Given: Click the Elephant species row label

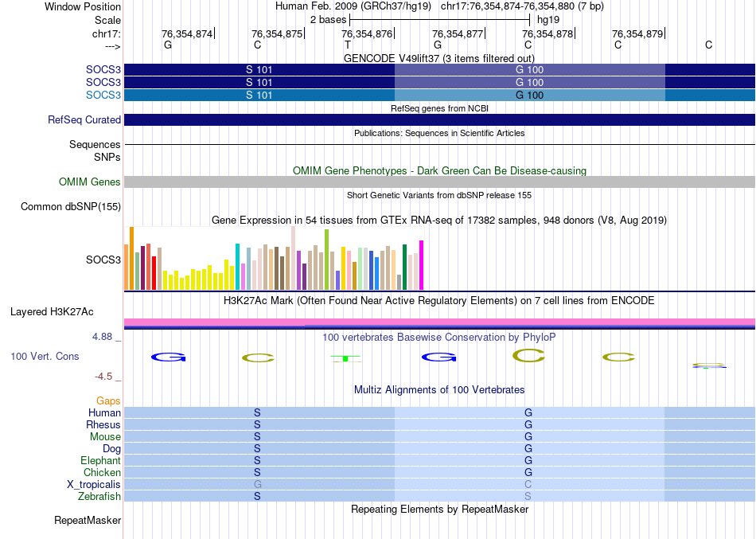Looking at the screenshot, I should click(101, 461).
